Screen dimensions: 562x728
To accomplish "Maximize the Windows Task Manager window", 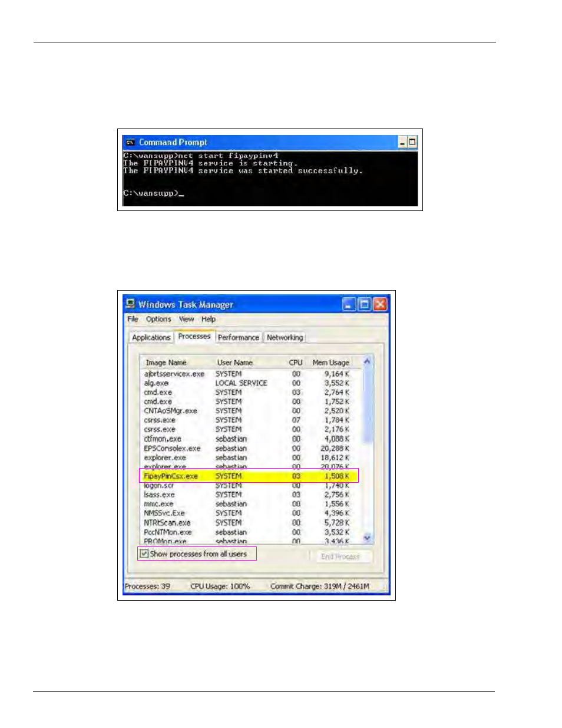I will (x=365, y=304).
